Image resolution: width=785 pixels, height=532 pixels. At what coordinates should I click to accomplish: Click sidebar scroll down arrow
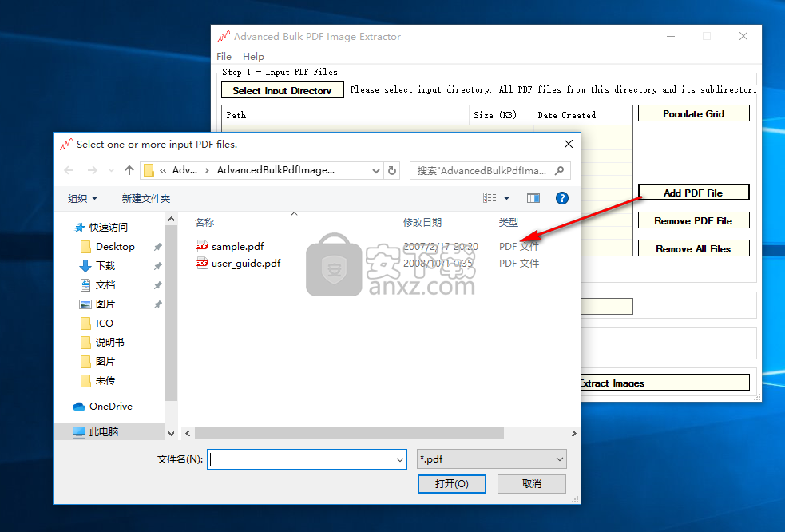coord(171,433)
